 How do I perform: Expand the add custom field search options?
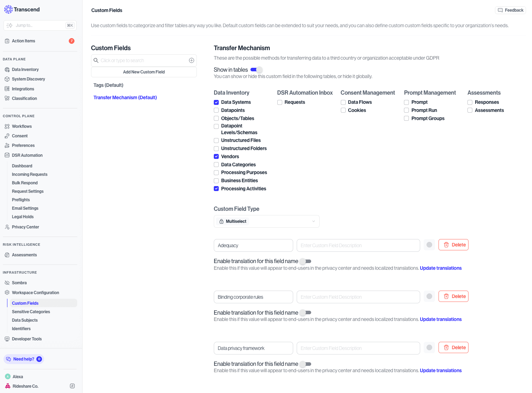coord(192,60)
